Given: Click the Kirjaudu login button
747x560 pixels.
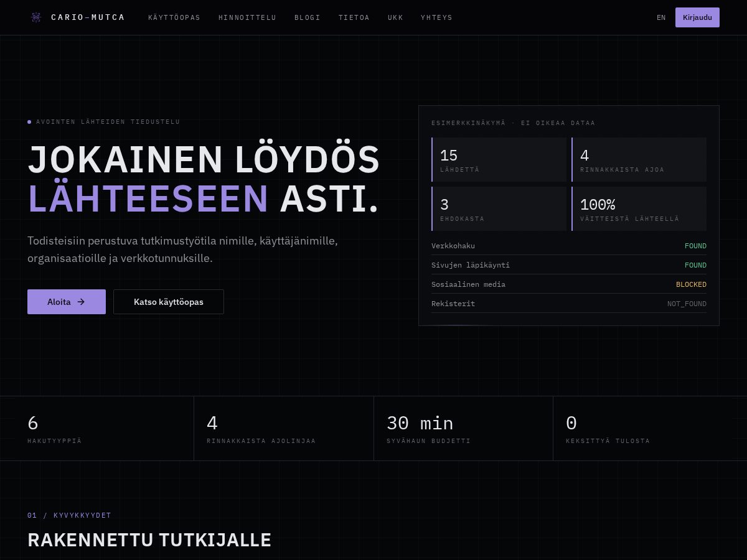Looking at the screenshot, I should click(697, 17).
